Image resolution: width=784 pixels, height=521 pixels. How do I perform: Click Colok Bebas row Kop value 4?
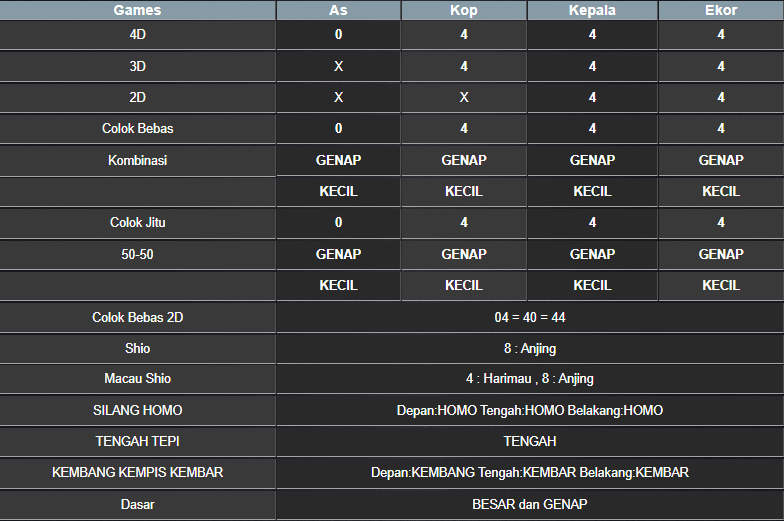464,128
